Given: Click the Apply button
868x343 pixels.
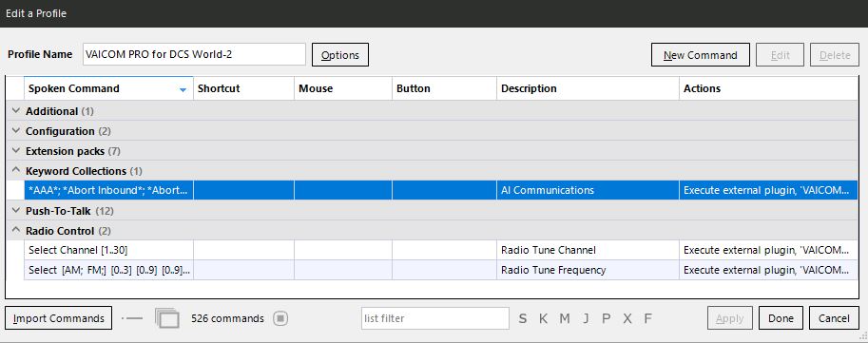Looking at the screenshot, I should (729, 318).
